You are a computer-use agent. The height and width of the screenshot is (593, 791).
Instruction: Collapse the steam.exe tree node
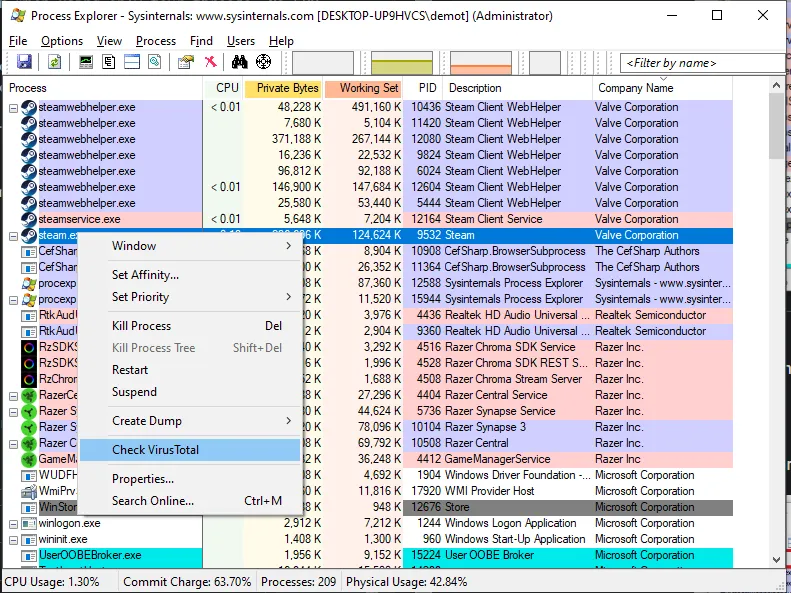tap(14, 235)
